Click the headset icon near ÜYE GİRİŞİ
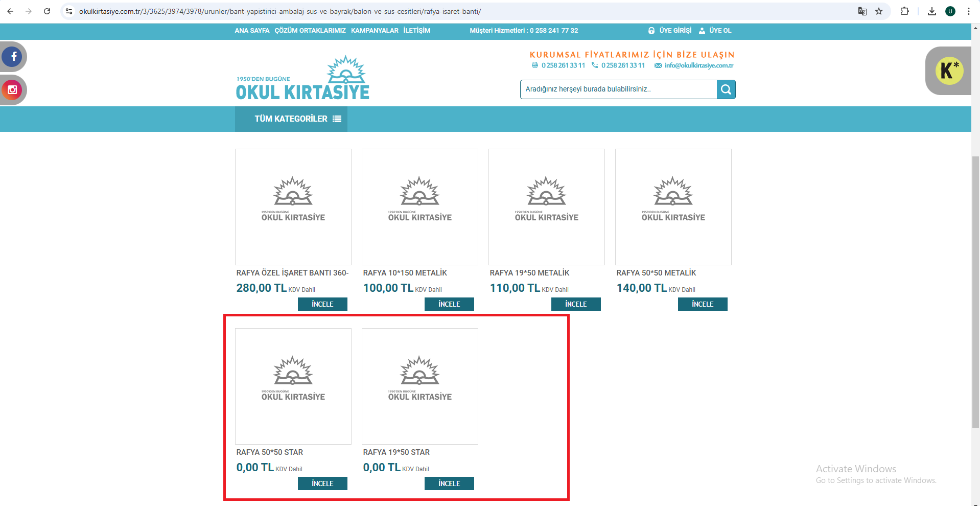The image size is (980, 506). click(651, 31)
